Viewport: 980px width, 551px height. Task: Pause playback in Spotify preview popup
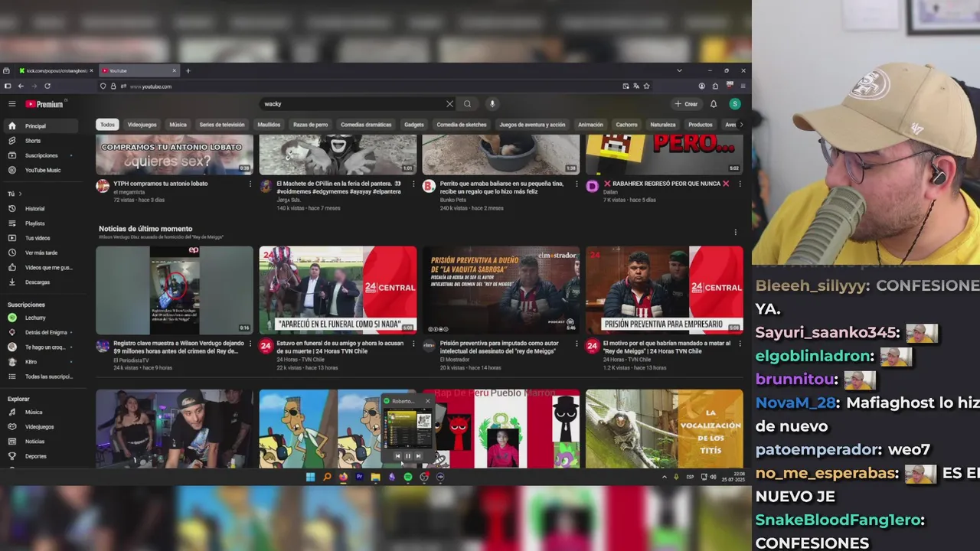pyautogui.click(x=407, y=456)
